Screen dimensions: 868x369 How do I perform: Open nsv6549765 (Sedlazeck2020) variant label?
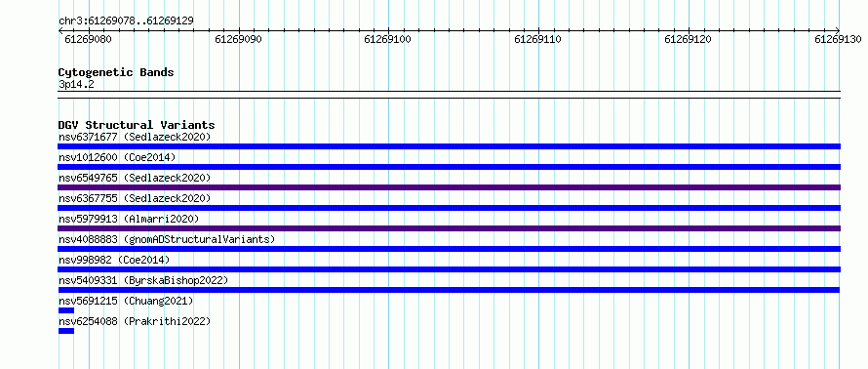(135, 178)
